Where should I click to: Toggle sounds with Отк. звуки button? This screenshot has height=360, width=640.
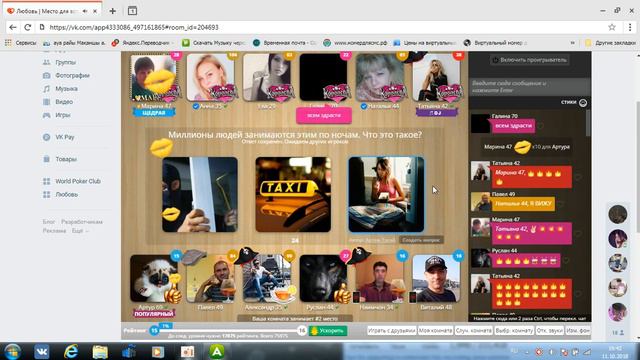[x=549, y=331]
